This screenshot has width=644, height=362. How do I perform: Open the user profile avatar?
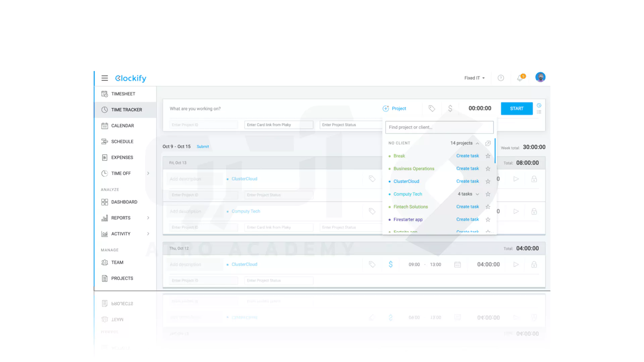click(x=540, y=77)
